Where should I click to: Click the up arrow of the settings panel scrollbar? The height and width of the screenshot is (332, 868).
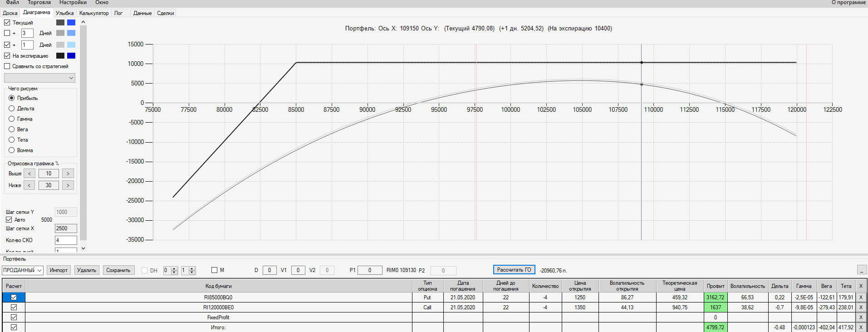(83, 22)
